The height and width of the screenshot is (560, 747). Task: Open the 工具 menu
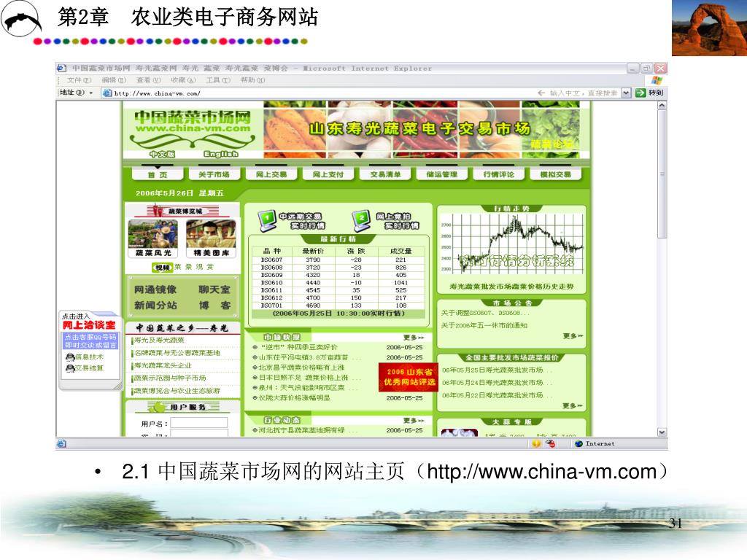pyautogui.click(x=217, y=80)
